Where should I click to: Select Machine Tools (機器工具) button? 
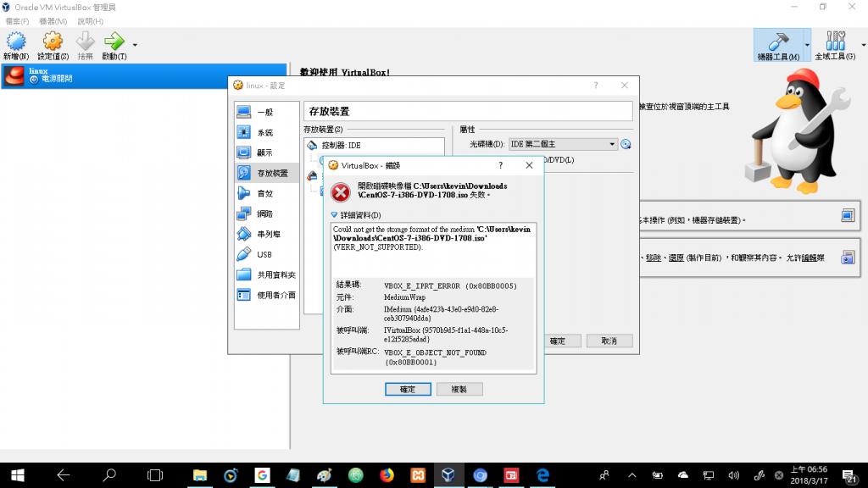(x=778, y=46)
